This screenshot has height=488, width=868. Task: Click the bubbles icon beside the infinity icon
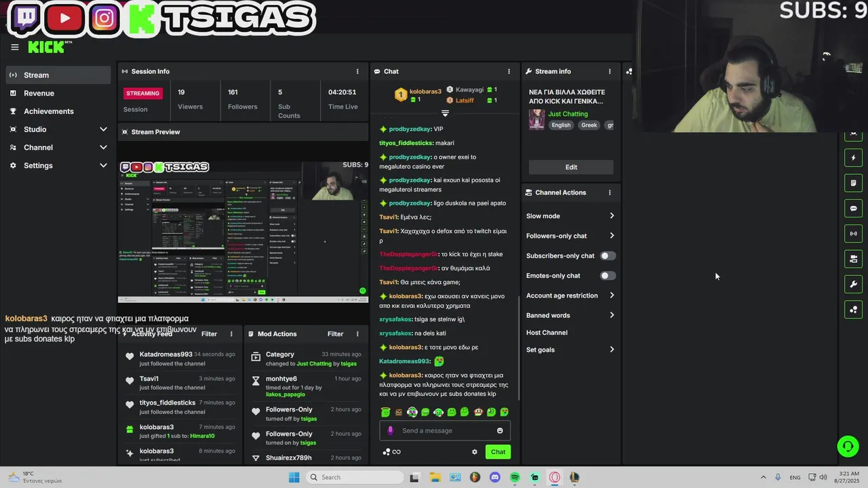387,452
